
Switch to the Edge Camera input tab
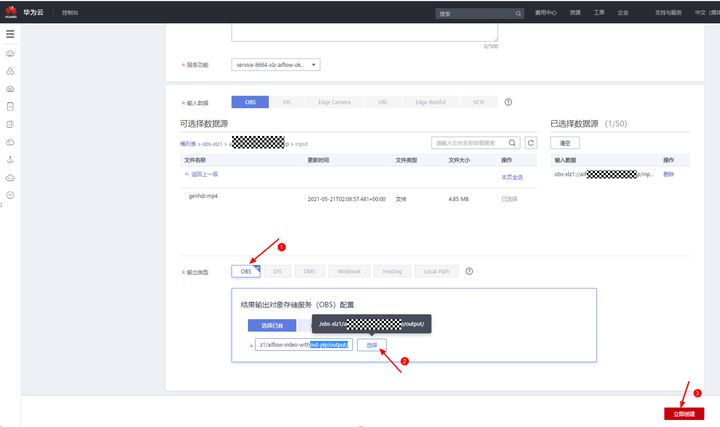click(334, 102)
